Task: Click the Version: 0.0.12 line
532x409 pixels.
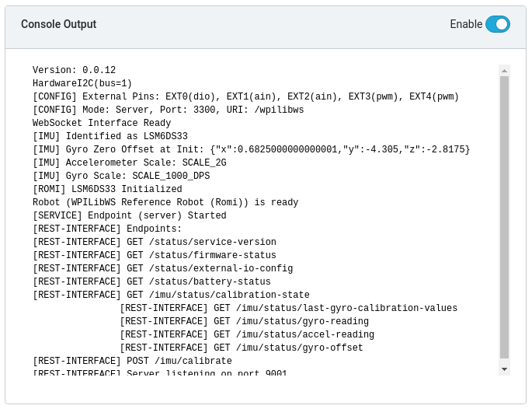Action: (74, 70)
